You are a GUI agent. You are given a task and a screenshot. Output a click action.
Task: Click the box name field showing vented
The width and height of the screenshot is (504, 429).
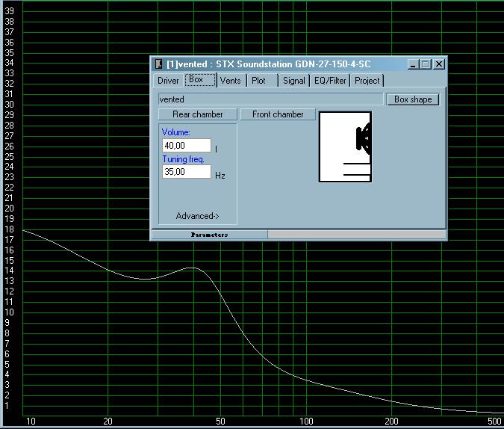click(270, 99)
